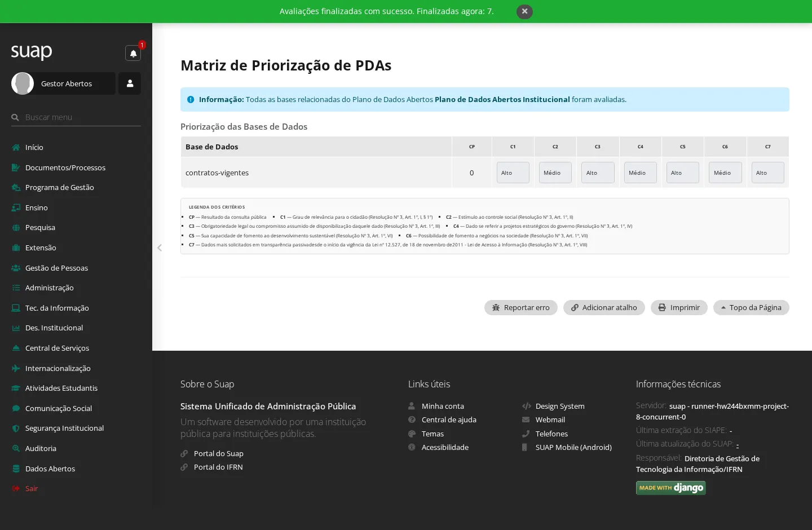The height and width of the screenshot is (530, 812).
Task: Click the Administração list icon
Action: [16, 288]
